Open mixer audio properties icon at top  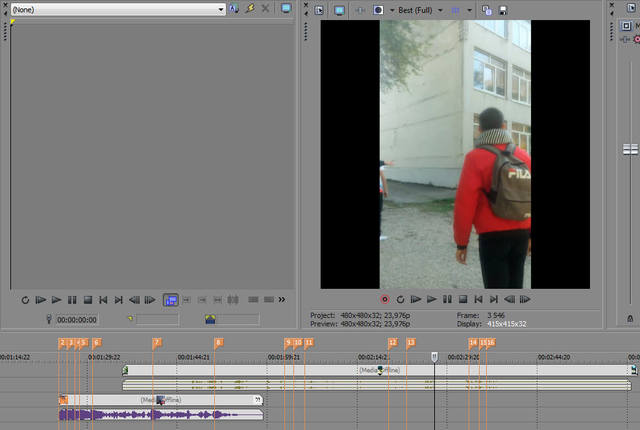click(x=632, y=8)
